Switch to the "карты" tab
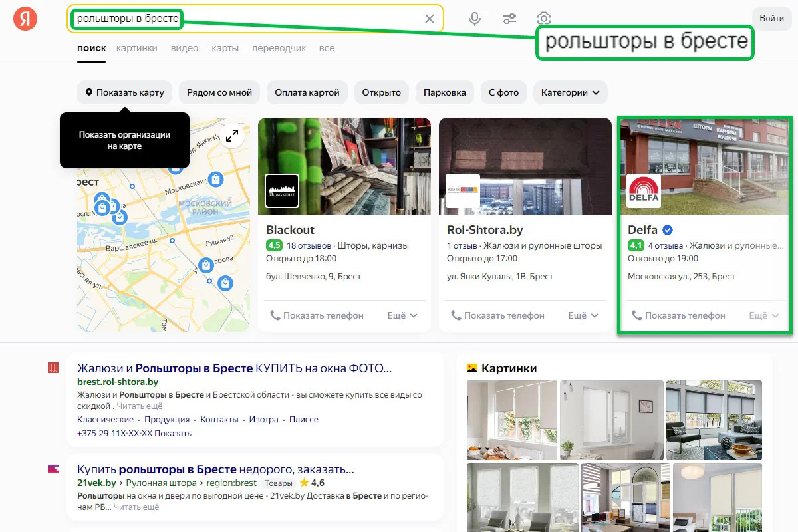The image size is (798, 532). pos(225,48)
